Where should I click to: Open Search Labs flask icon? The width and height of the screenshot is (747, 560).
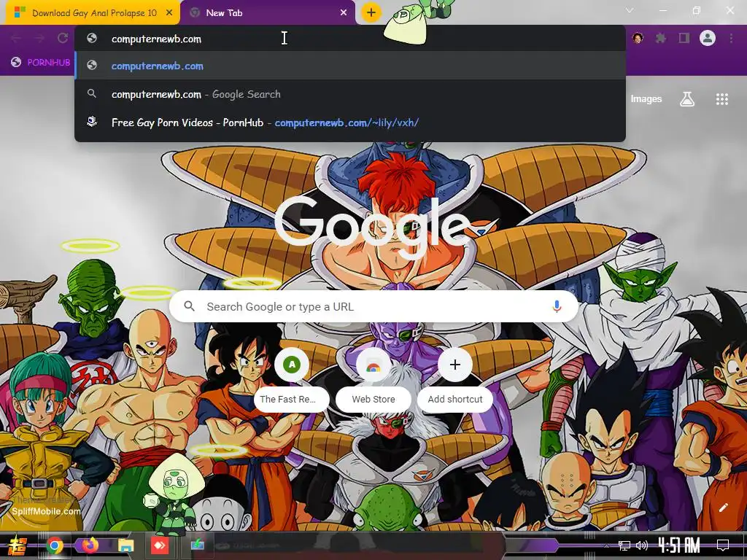686,99
